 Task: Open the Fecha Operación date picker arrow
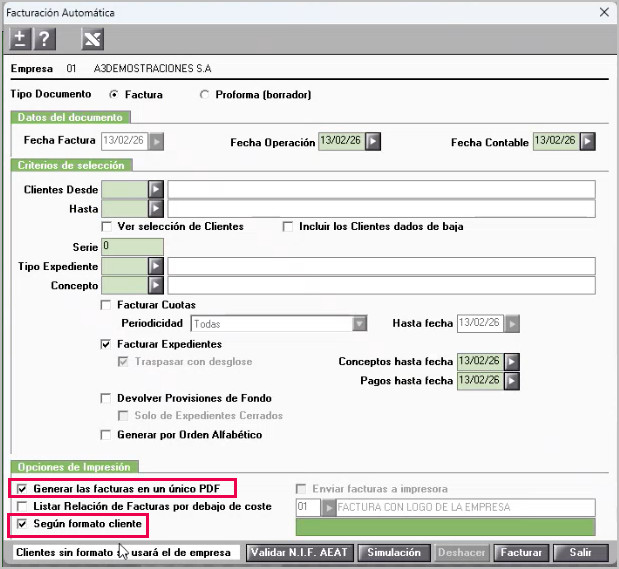(373, 141)
